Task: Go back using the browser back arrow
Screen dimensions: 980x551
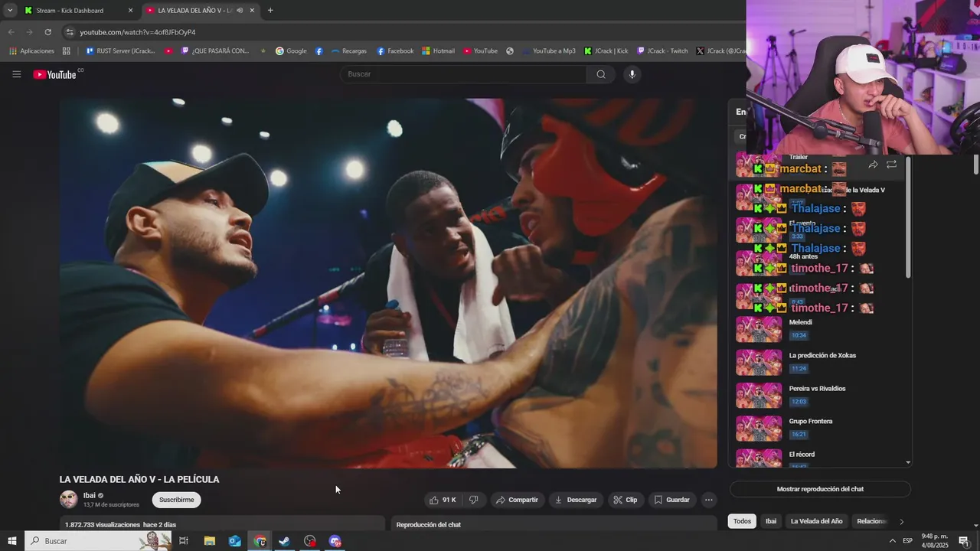Action: click(11, 32)
